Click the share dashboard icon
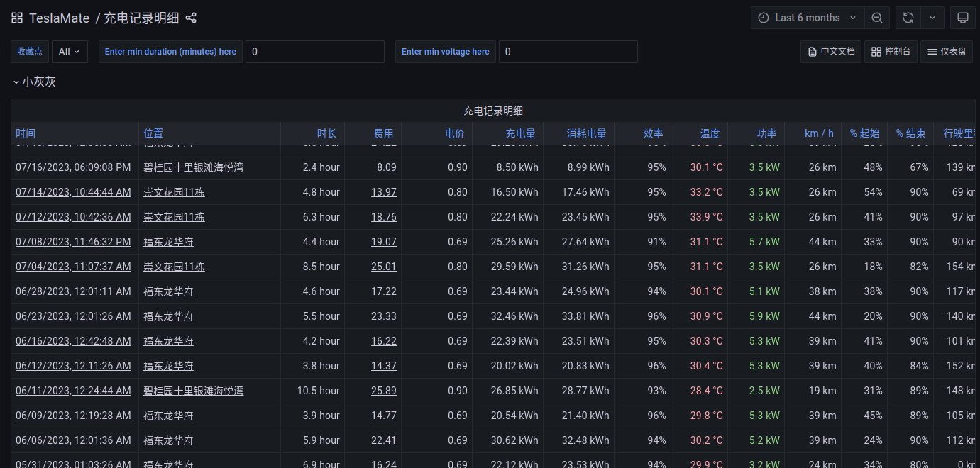This screenshot has height=468, width=980. click(x=191, y=18)
